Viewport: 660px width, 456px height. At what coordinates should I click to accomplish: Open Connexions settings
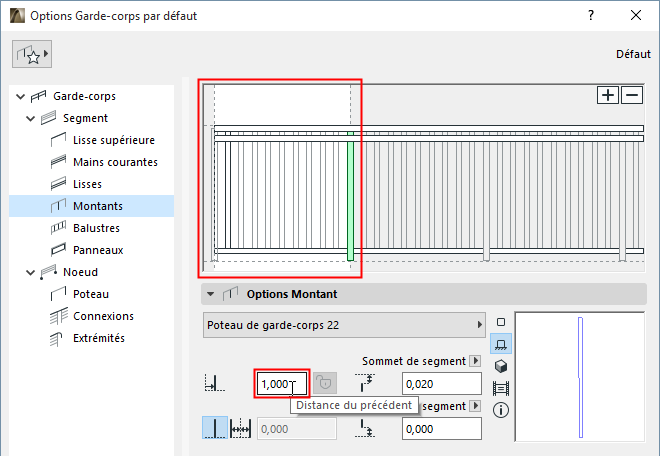pyautogui.click(x=104, y=316)
